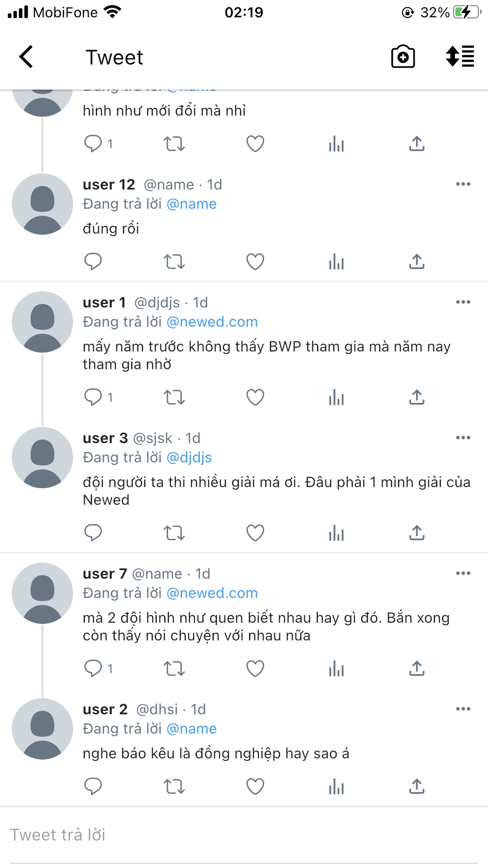Open more options for user 2's reply
488x868 pixels.
click(463, 709)
